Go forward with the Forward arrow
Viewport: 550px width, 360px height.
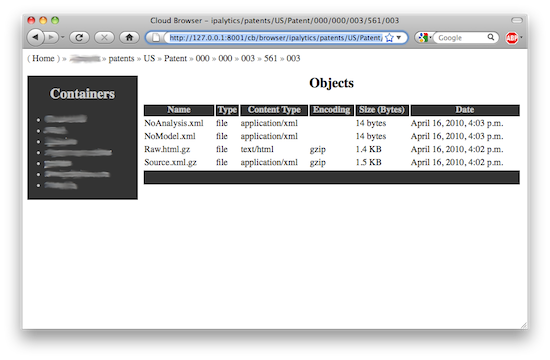[51, 37]
